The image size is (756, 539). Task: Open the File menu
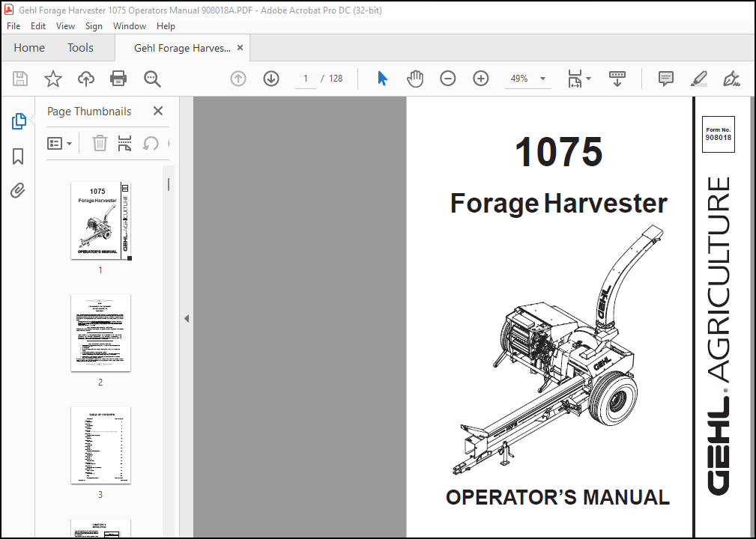click(x=13, y=26)
